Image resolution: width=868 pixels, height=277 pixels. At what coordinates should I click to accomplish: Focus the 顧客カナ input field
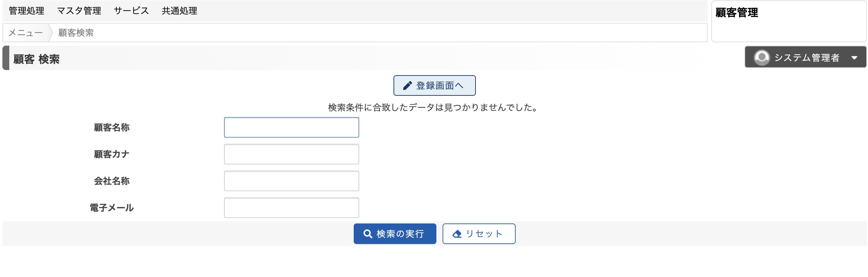click(292, 154)
